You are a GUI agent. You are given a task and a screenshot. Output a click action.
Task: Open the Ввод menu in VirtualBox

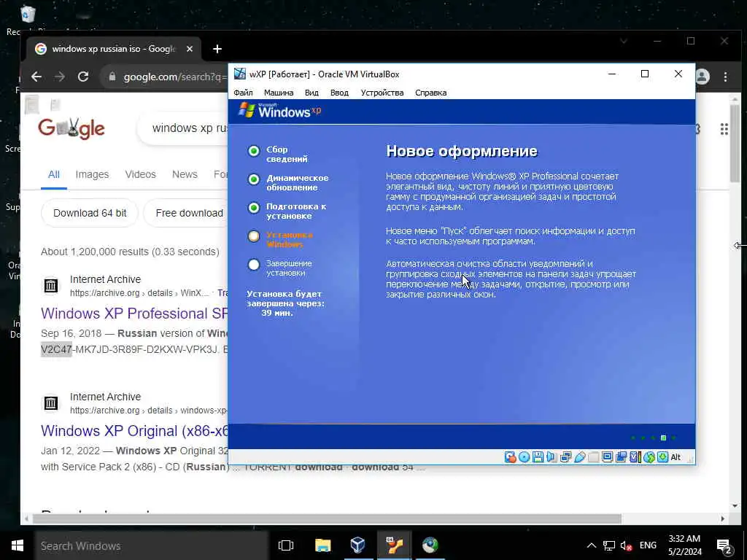(x=339, y=93)
